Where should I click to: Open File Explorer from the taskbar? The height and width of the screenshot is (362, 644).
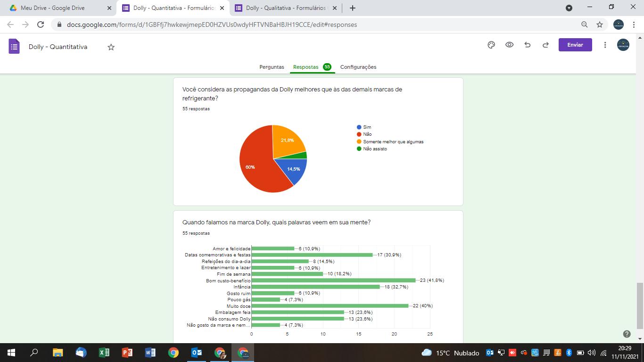pos(58,353)
